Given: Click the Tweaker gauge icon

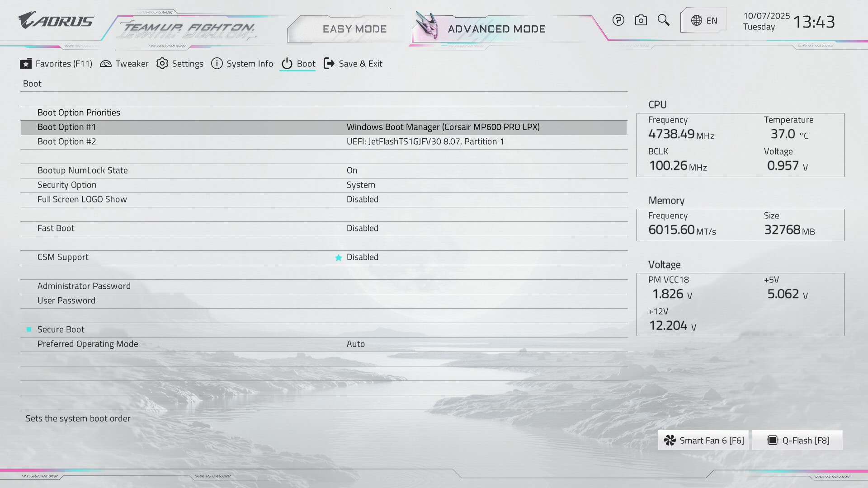Looking at the screenshot, I should tap(106, 64).
